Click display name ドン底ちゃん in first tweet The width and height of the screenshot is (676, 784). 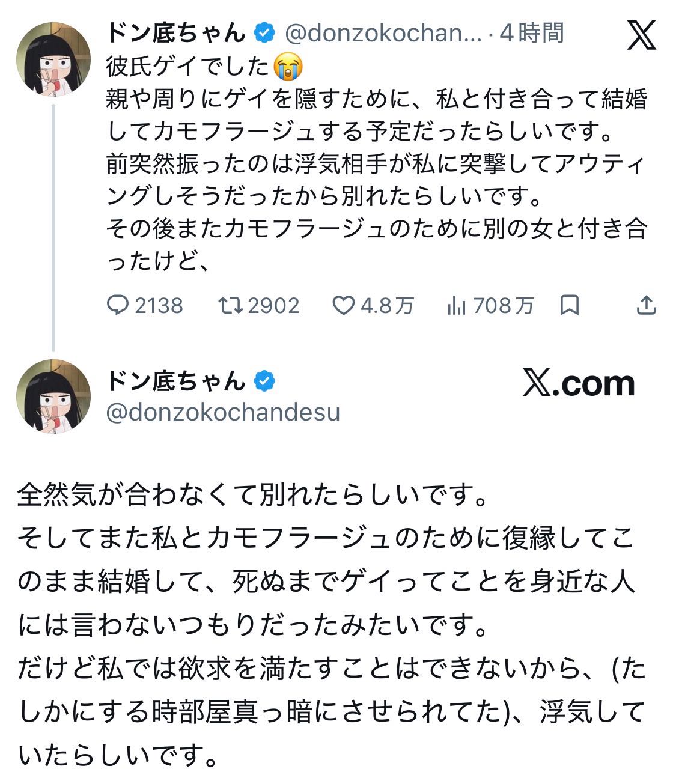click(177, 33)
